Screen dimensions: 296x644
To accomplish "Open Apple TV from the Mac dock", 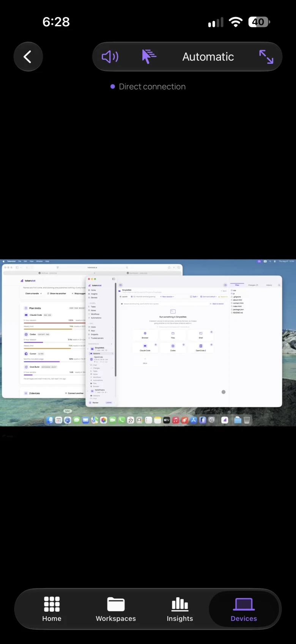I will pyautogui.click(x=167, y=420).
